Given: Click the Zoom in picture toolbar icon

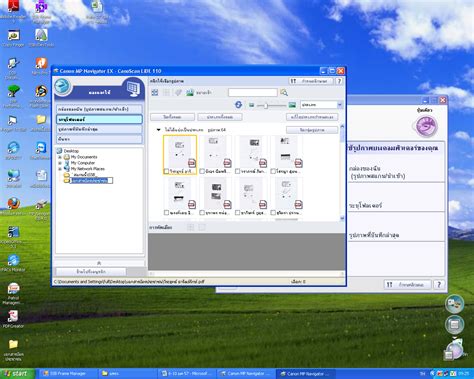Looking at the screenshot, I should click(x=190, y=93).
